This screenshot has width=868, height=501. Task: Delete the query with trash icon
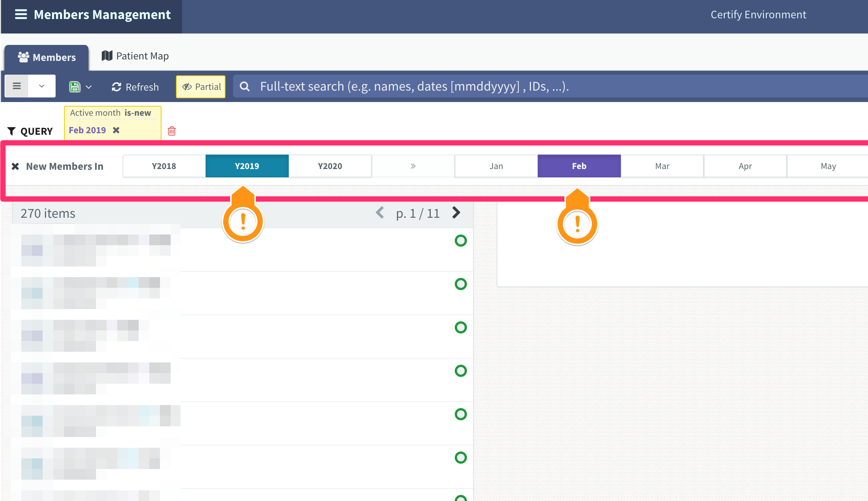[172, 131]
